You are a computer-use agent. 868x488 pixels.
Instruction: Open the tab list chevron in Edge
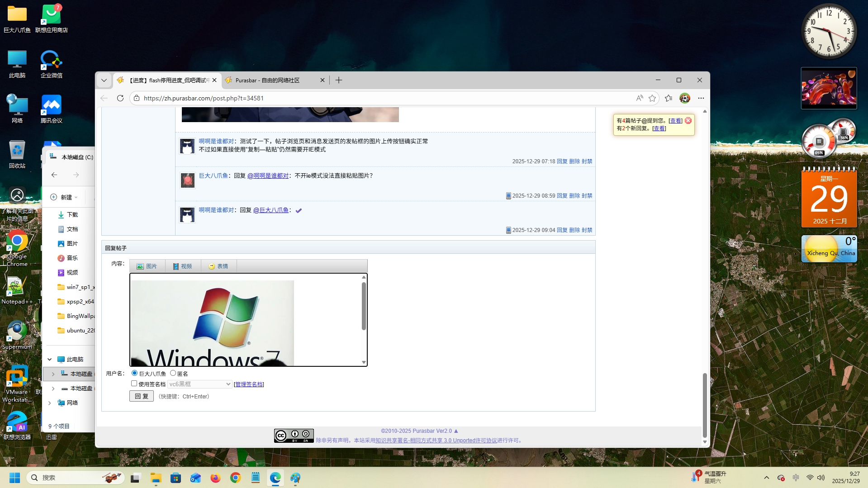click(x=104, y=80)
